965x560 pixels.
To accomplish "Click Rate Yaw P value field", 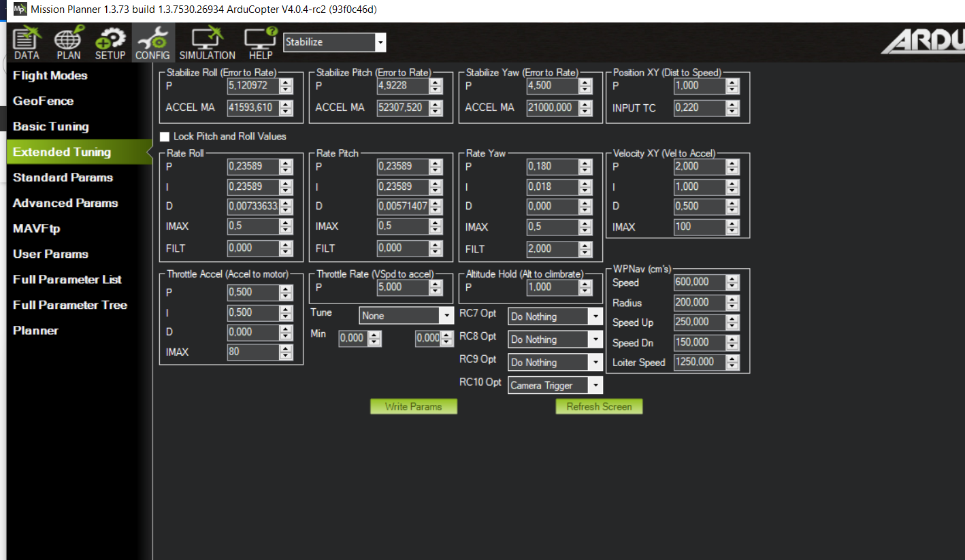I will click(553, 167).
